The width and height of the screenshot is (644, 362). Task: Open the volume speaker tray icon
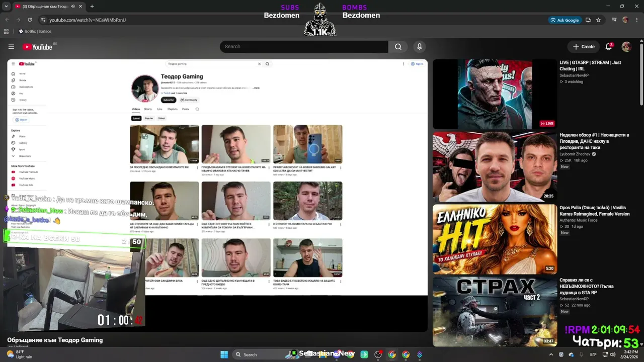612,354
